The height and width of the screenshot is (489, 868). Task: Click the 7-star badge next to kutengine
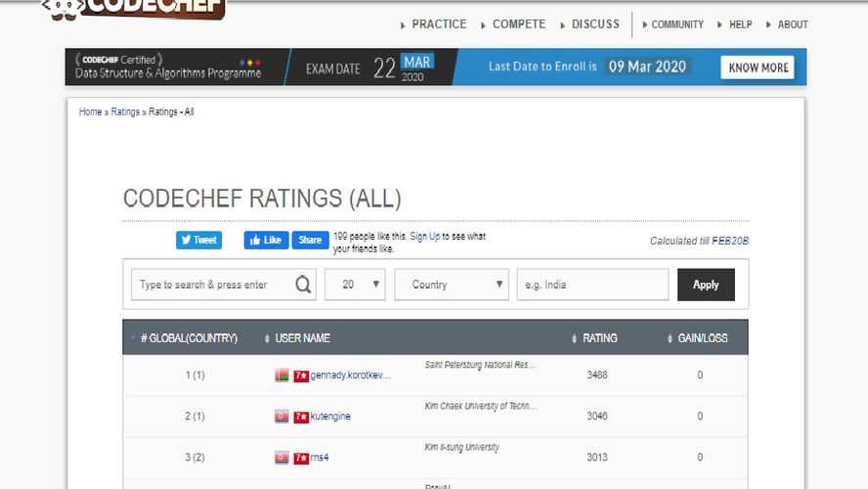(301, 417)
